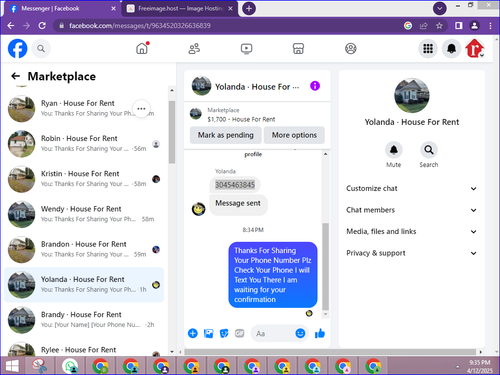Expand Media, files and links section
500x375 pixels.
[x=412, y=232]
